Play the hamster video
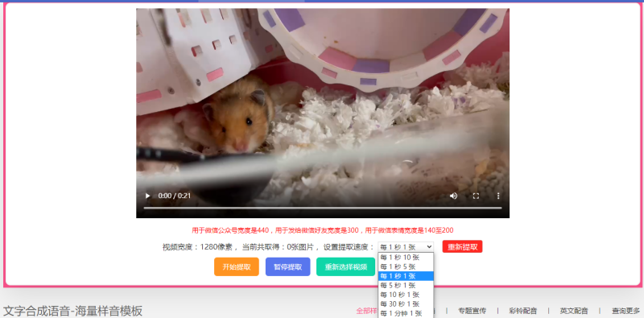Image resolution: width=644 pixels, height=318 pixels. [147, 196]
